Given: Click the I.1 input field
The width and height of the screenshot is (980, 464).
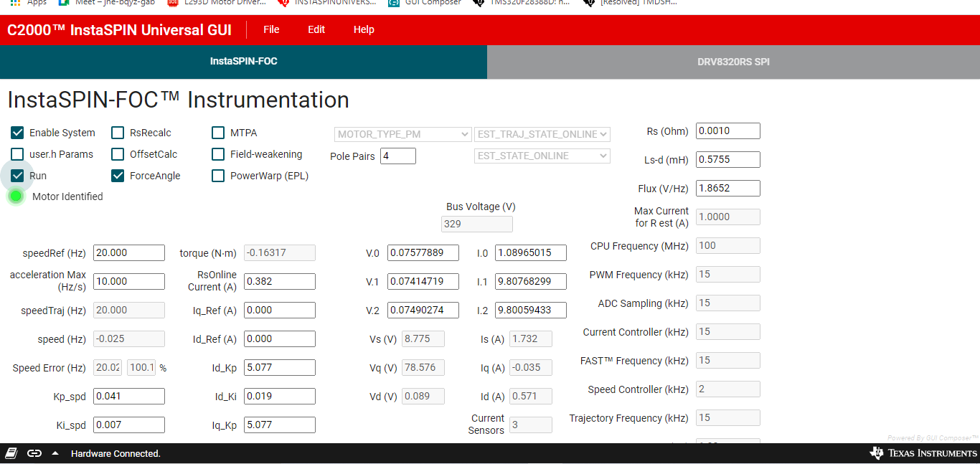Looking at the screenshot, I should (531, 281).
